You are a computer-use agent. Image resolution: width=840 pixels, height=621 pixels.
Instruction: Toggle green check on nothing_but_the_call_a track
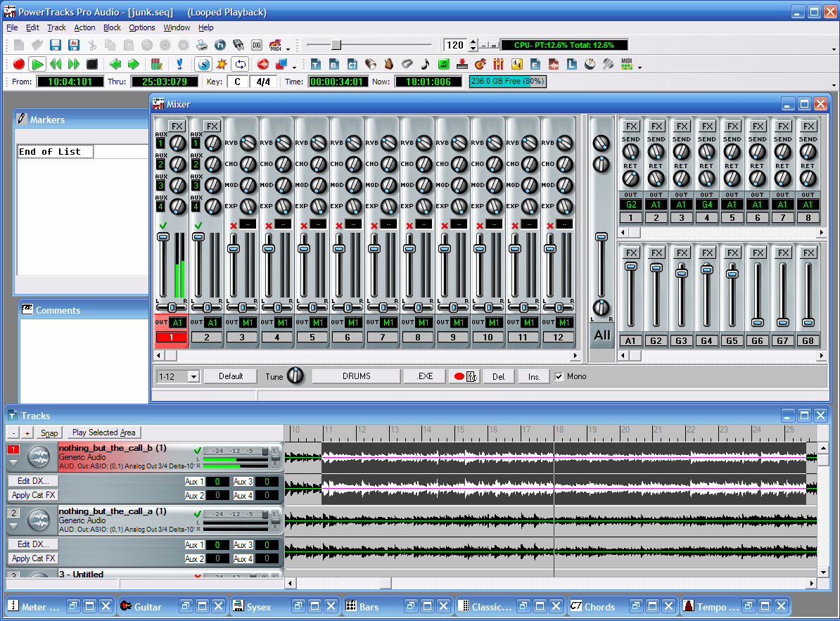coord(198,514)
